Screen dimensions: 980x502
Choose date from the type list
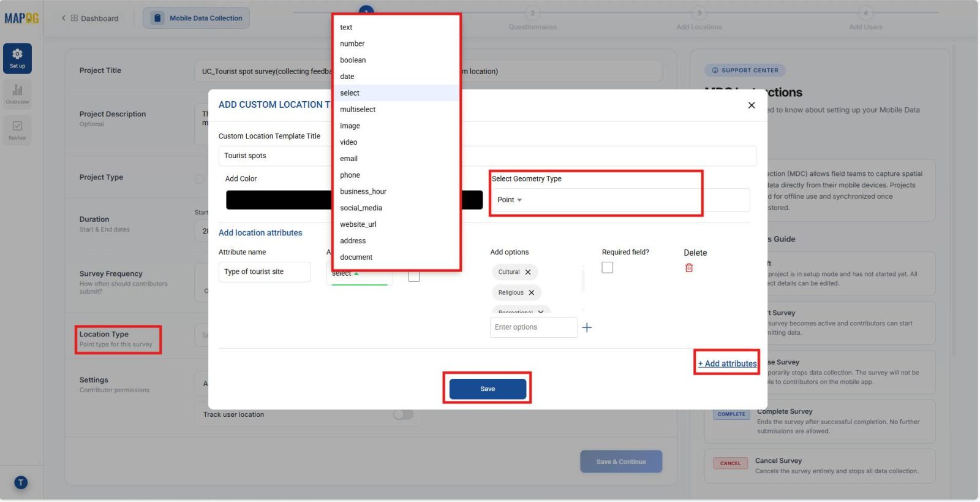coord(398,77)
